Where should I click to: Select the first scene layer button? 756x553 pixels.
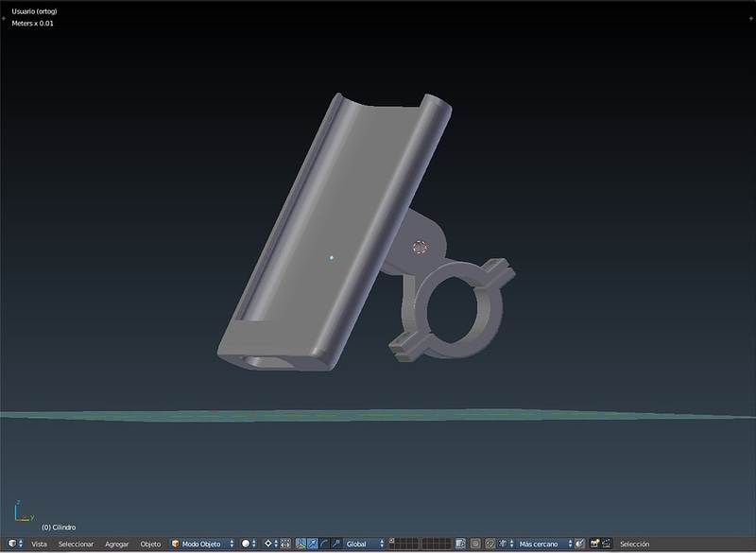(x=392, y=541)
